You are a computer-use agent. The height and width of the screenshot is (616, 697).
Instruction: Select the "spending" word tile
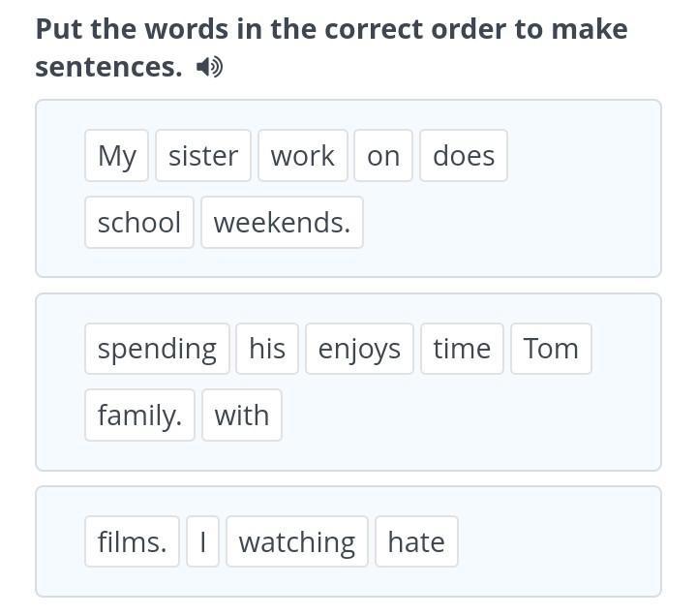point(157,349)
